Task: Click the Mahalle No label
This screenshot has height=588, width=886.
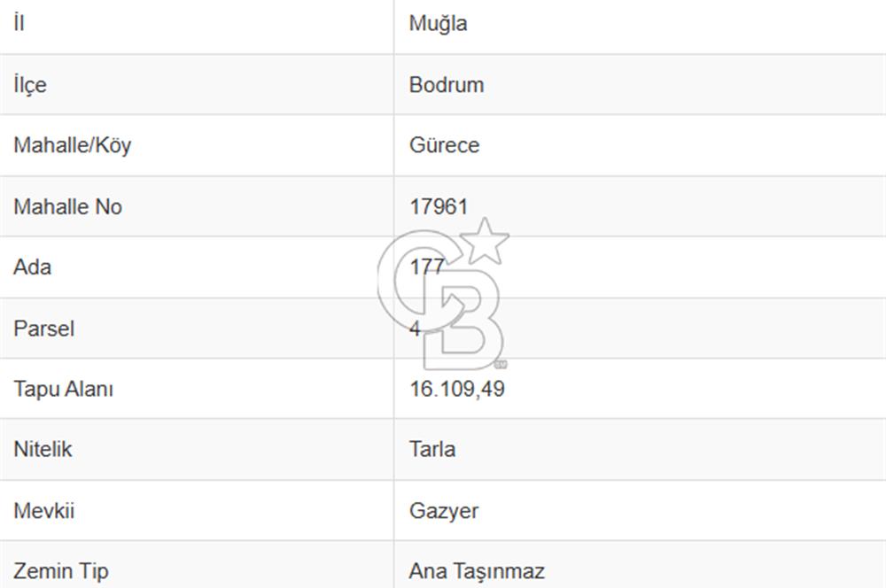Action: pyautogui.click(x=67, y=207)
